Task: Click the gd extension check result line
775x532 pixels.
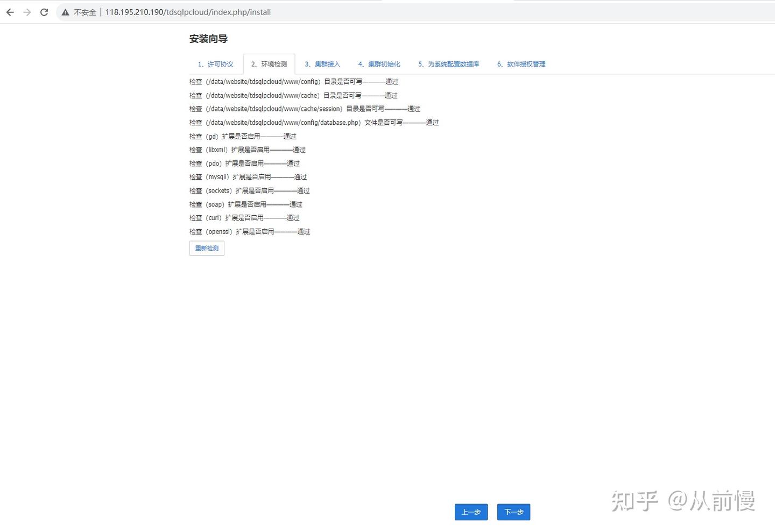Action: [x=243, y=136]
